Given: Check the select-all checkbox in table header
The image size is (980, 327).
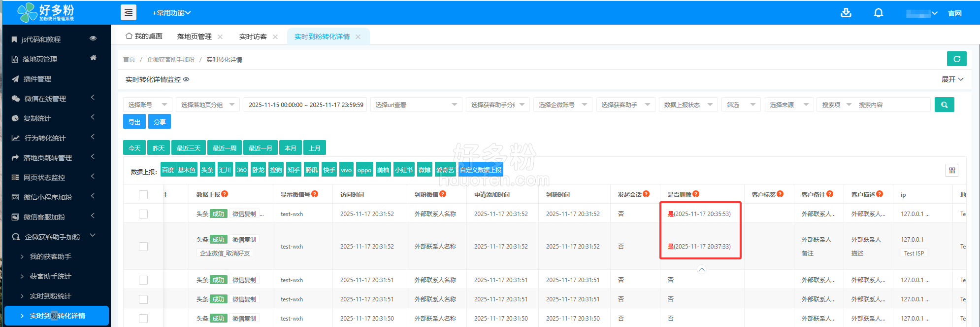Looking at the screenshot, I should click(143, 195).
